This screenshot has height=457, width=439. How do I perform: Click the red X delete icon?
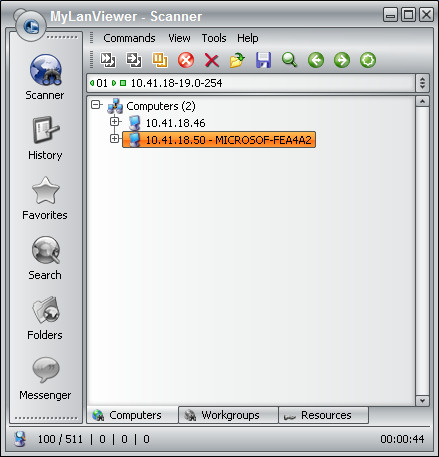(212, 61)
